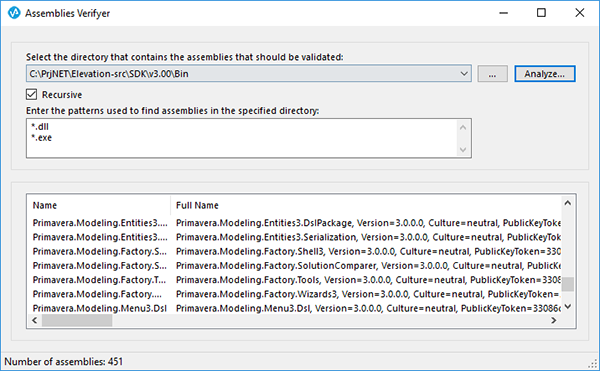
Task: Select the Primavera.Modeling.Entities3.DslPackage row
Action: click(295, 223)
